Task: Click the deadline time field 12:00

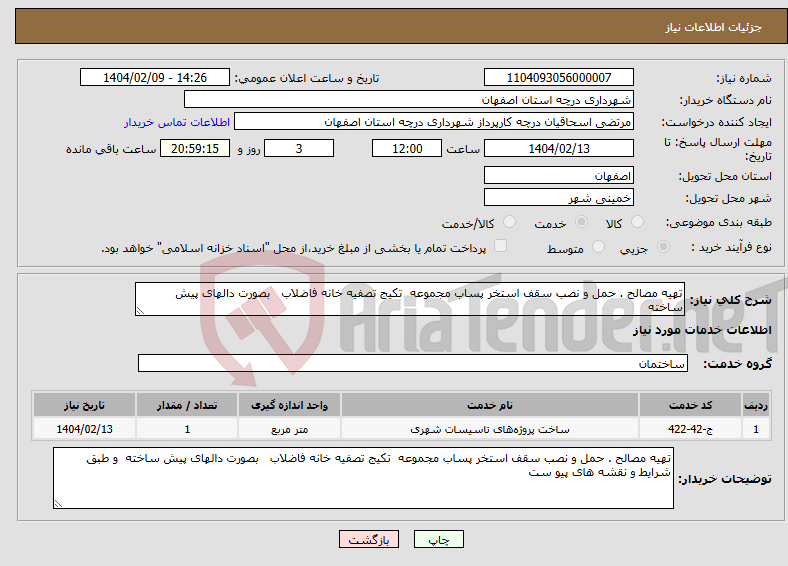Action: click(x=407, y=148)
